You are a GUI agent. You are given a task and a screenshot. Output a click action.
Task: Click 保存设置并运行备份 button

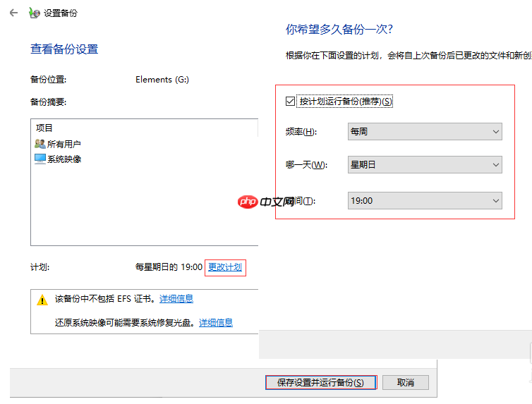point(320,382)
